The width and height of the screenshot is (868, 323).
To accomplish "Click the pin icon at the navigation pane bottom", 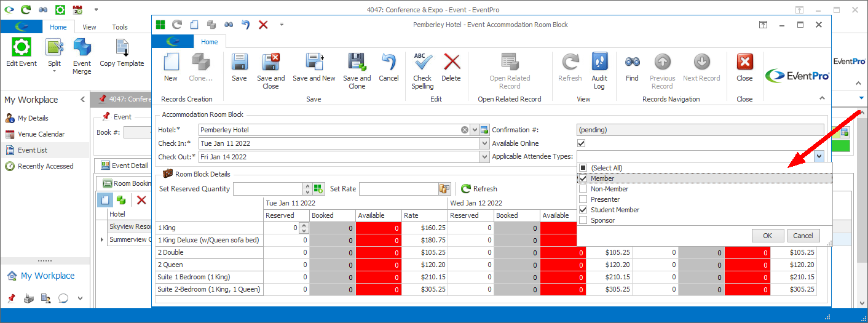I will pos(10,298).
